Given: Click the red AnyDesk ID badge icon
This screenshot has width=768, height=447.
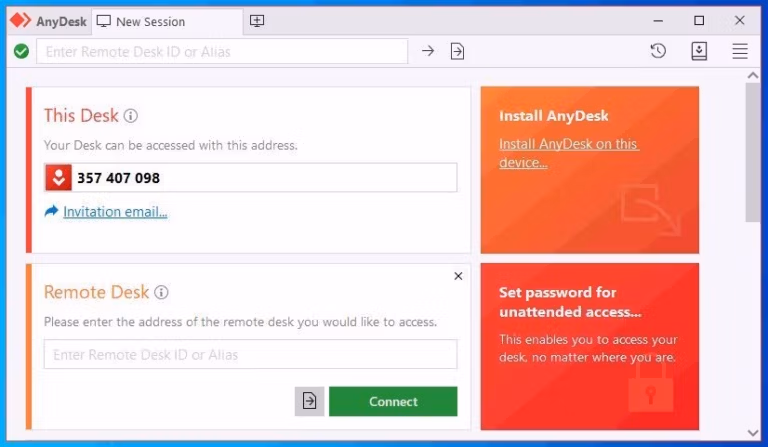Looking at the screenshot, I should click(x=59, y=177).
